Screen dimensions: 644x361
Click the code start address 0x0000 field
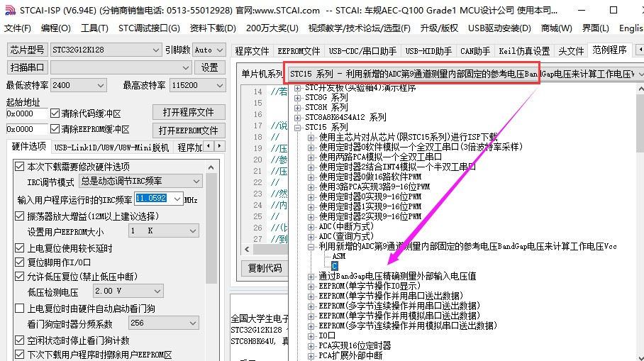[27, 113]
